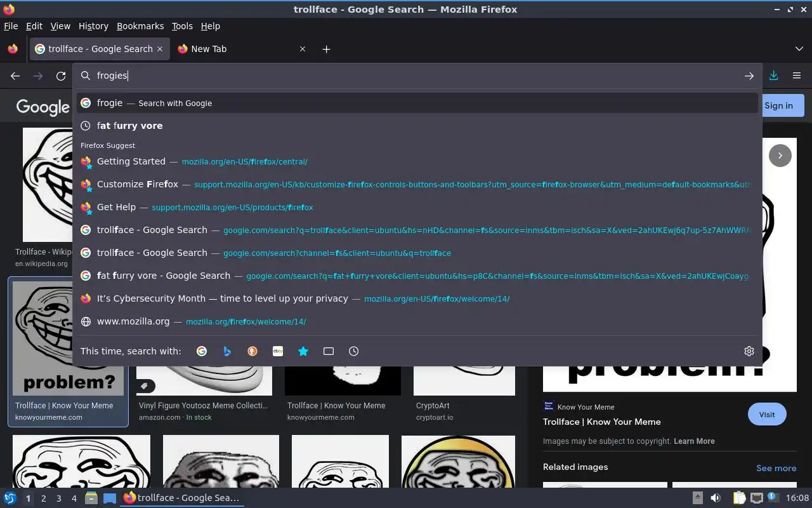The height and width of the screenshot is (508, 812).
Task: Close the trollface Google Search tab
Action: pyautogui.click(x=160, y=49)
